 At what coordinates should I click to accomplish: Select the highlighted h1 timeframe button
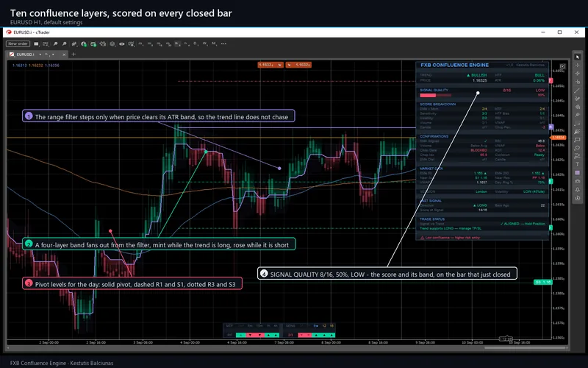[x=177, y=44]
